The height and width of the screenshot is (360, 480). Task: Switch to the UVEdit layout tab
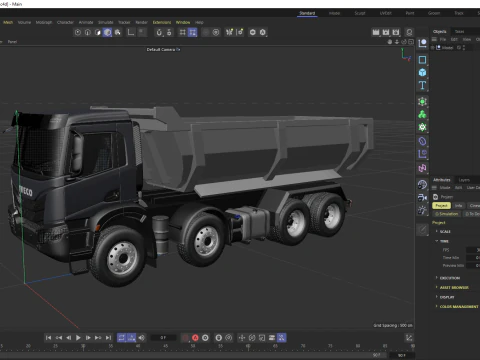(386, 13)
